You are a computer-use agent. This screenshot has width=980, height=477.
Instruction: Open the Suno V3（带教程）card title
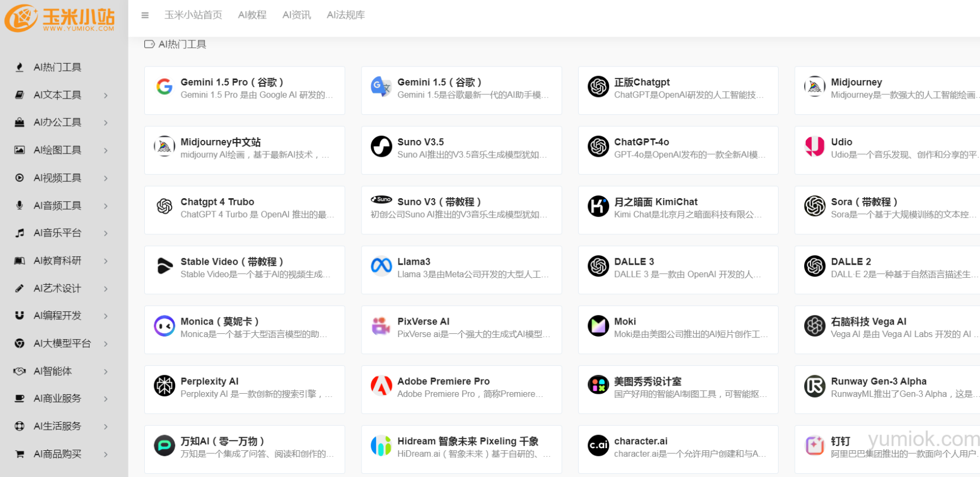pos(439,202)
